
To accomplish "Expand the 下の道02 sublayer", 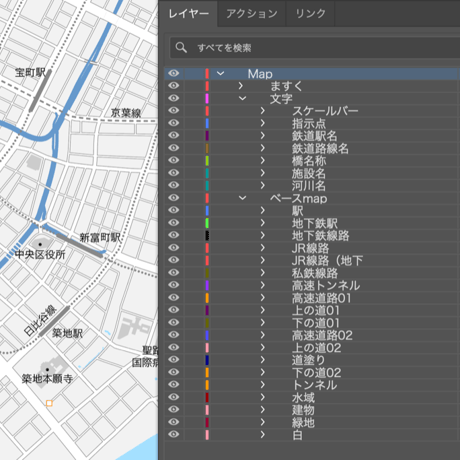I will point(263,372).
